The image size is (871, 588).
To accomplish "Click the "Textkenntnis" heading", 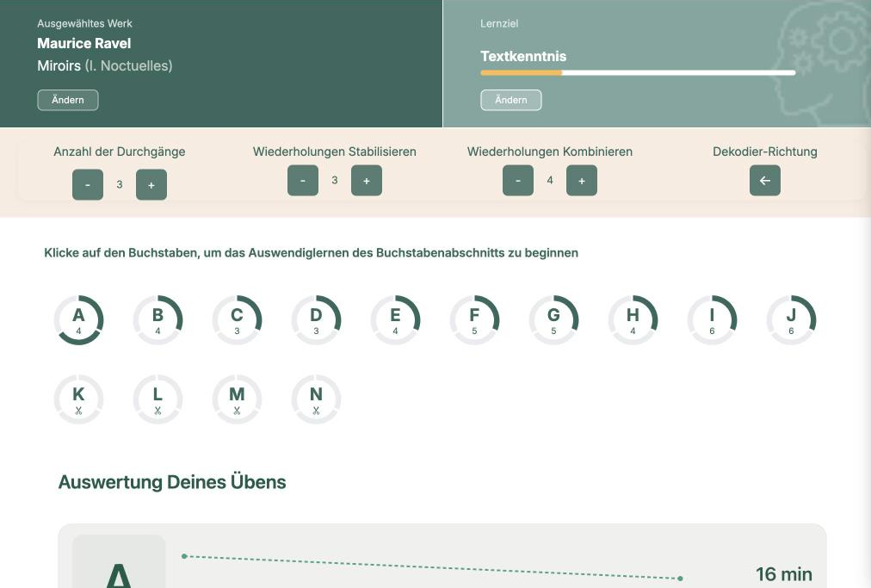I will coord(523,56).
